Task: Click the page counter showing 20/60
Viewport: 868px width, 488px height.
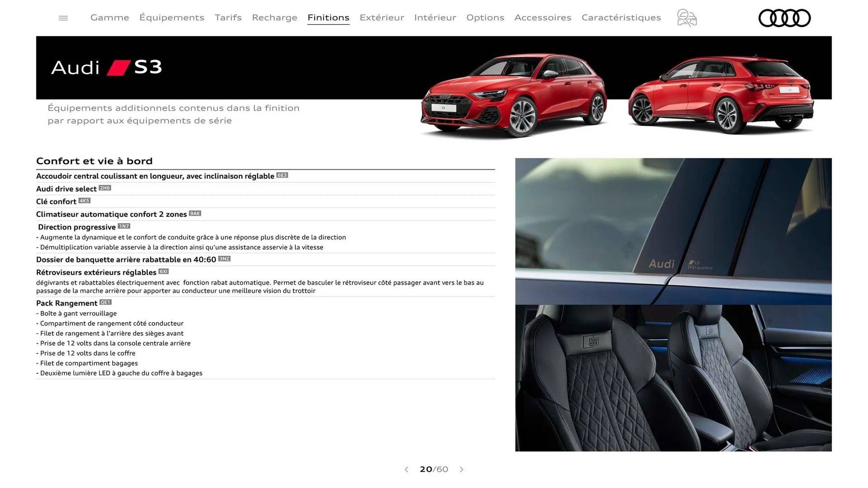Action: click(434, 469)
